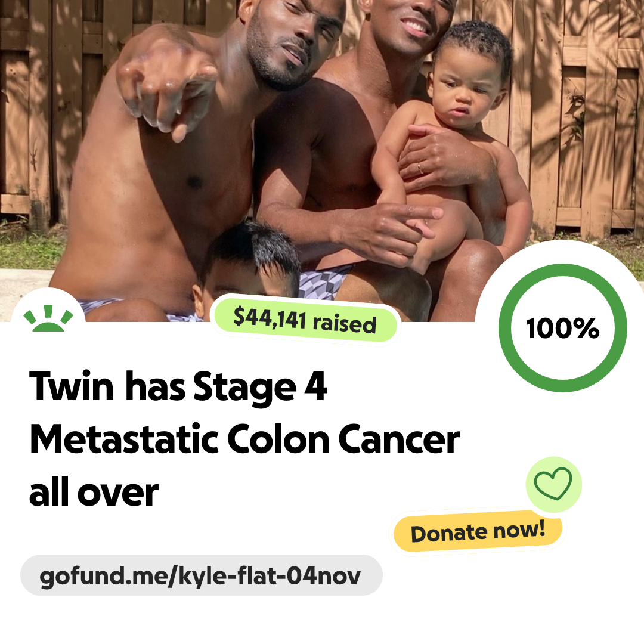The height and width of the screenshot is (644, 644).
Task: Click the Donate now! button
Action: click(x=478, y=531)
